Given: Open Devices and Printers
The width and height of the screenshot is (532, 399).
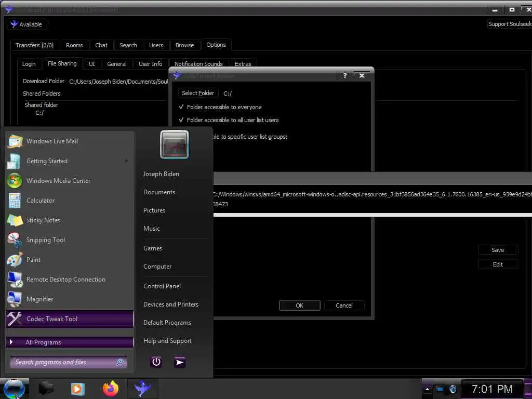Looking at the screenshot, I should 171,304.
